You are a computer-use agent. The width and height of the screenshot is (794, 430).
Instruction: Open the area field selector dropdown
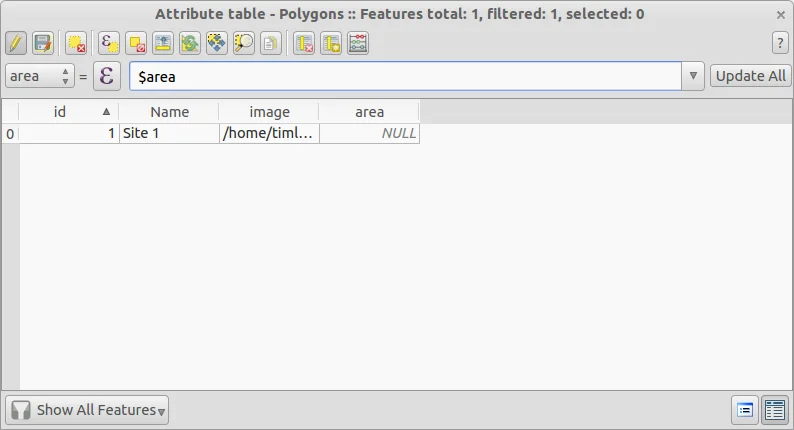point(40,76)
